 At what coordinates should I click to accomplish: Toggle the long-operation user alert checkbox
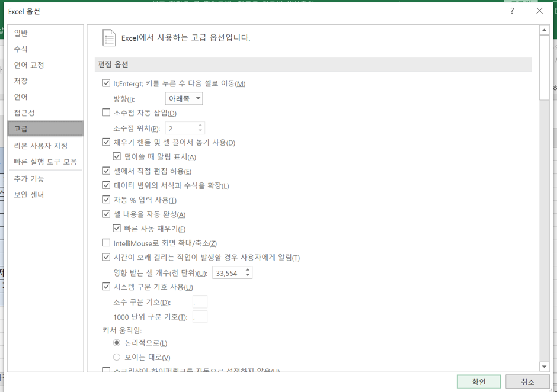click(x=106, y=257)
